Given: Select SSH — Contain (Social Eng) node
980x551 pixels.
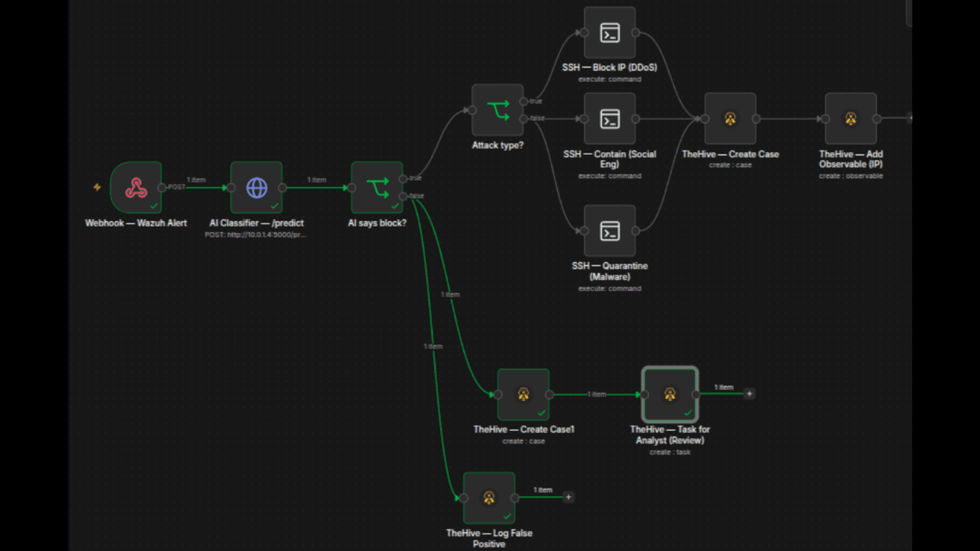Looking at the screenshot, I should (x=610, y=119).
